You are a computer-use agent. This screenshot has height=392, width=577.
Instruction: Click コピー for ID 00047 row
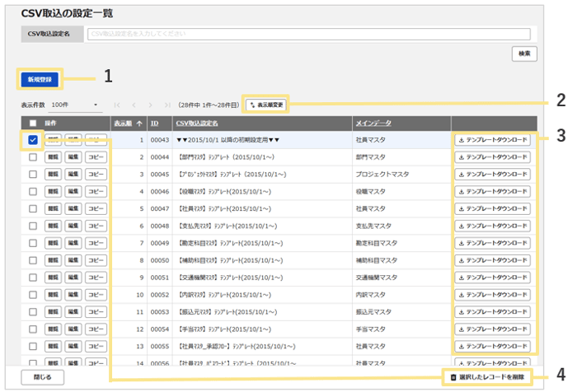pos(96,209)
